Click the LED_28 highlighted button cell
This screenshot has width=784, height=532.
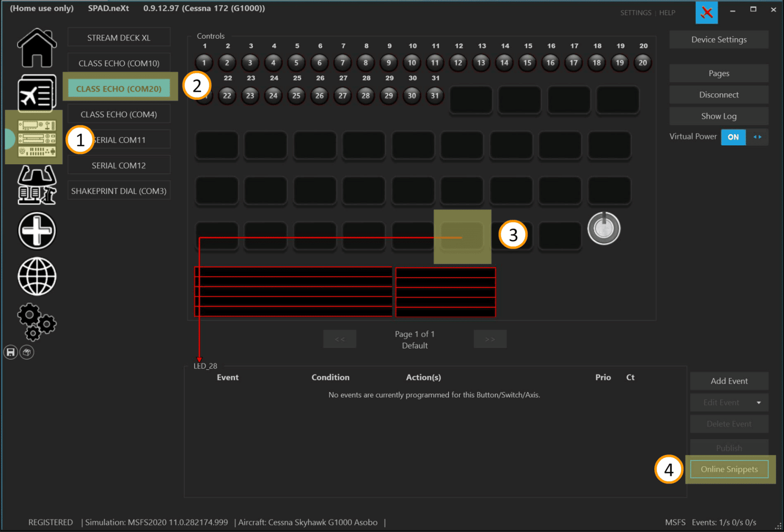tap(462, 236)
